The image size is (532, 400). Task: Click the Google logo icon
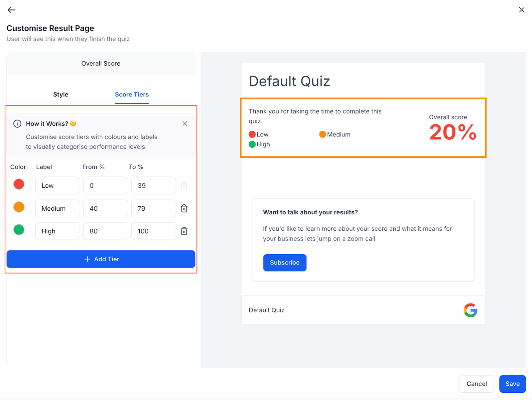(x=470, y=310)
